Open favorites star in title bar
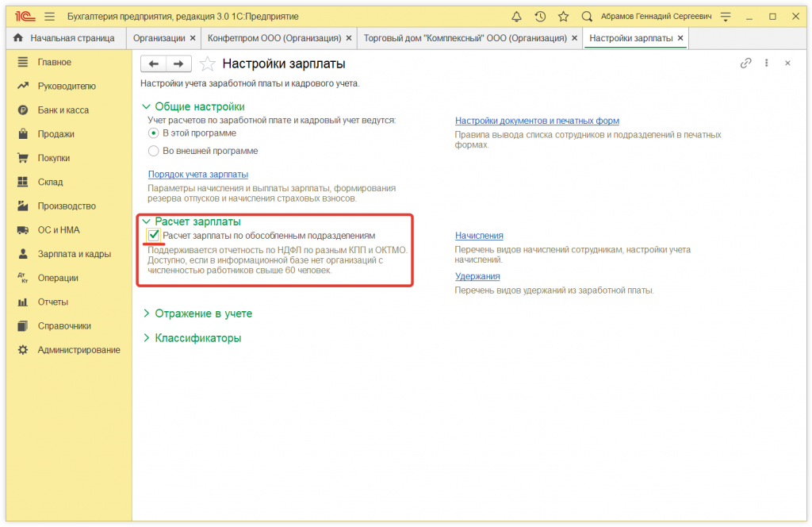812x527 pixels. pyautogui.click(x=563, y=16)
